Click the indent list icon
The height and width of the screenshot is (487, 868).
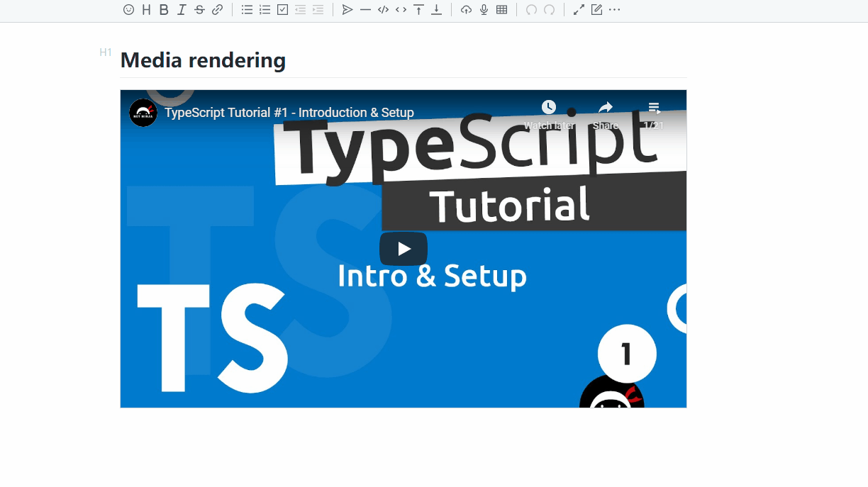click(318, 10)
